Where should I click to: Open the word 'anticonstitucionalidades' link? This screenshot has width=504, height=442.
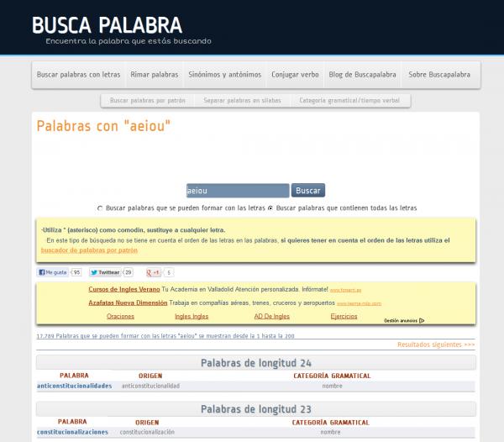(75, 386)
